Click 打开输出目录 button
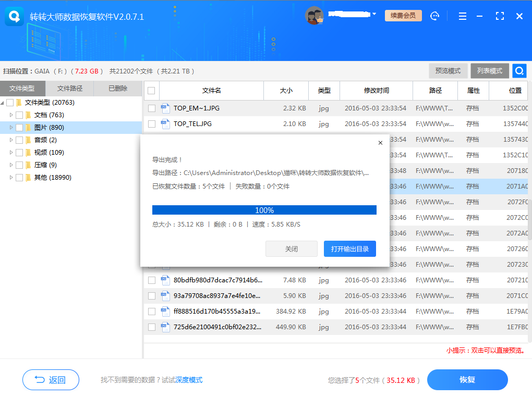This screenshot has width=532, height=398. tap(350, 249)
